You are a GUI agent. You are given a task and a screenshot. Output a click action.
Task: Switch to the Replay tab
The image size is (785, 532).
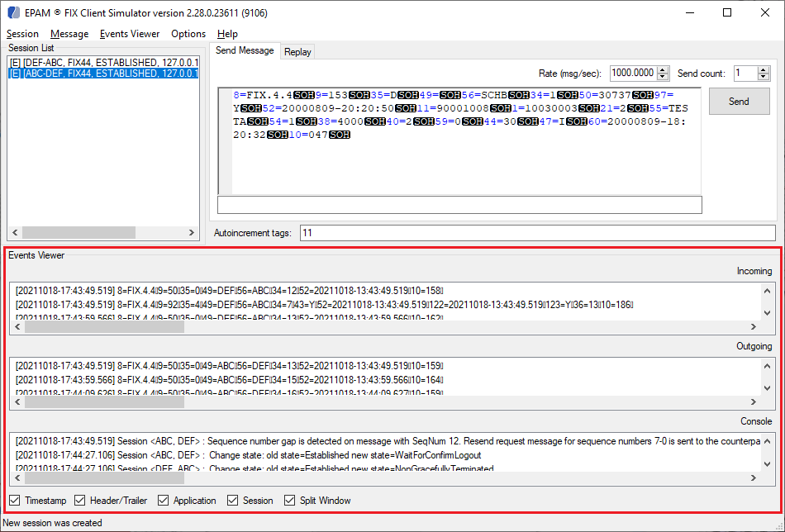[x=297, y=51]
